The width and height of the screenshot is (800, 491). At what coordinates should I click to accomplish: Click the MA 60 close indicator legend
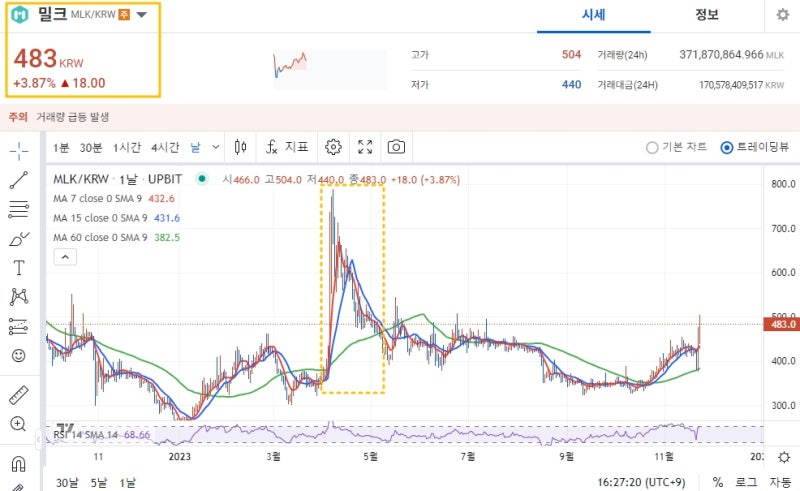tap(116, 237)
